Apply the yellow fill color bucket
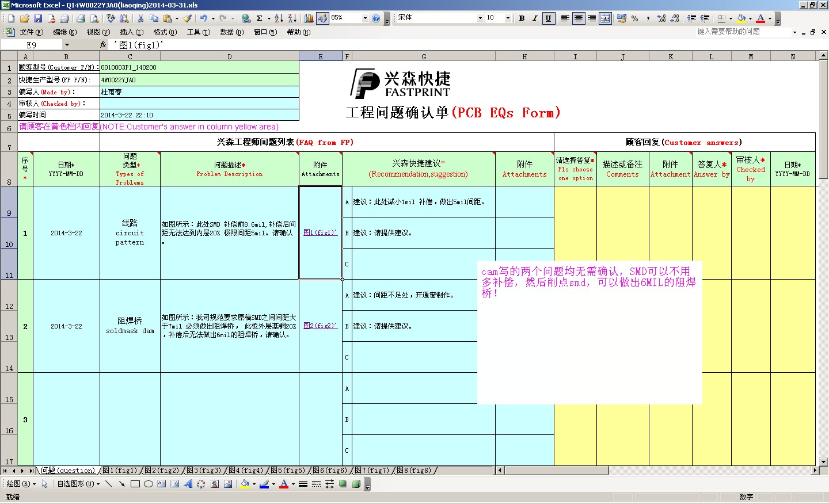Screen dimensions: 829x504 tap(741, 18)
